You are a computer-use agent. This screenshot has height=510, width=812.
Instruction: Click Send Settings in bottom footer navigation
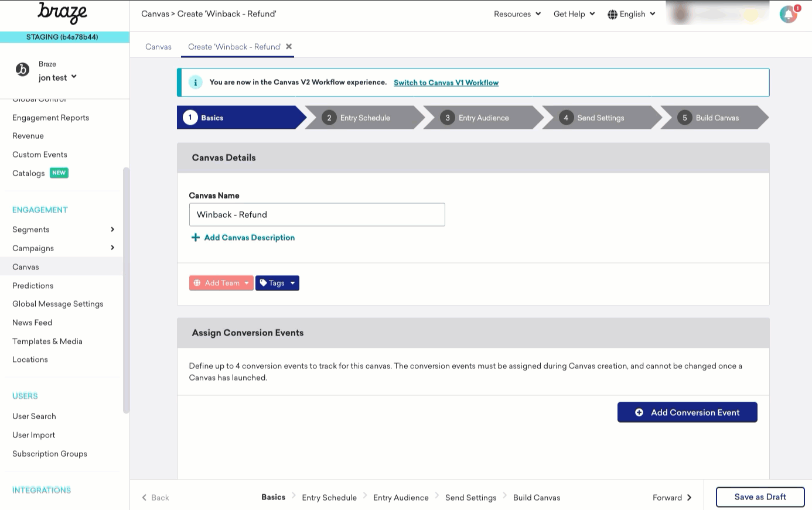(x=471, y=498)
